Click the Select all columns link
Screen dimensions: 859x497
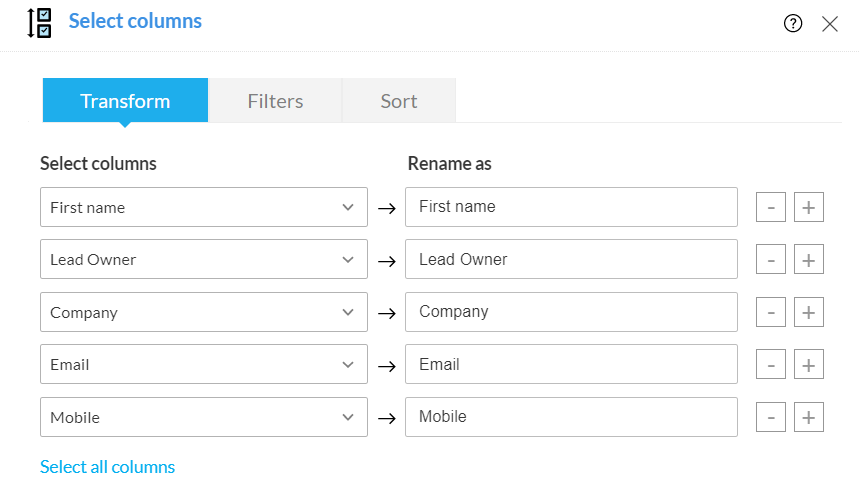click(107, 467)
